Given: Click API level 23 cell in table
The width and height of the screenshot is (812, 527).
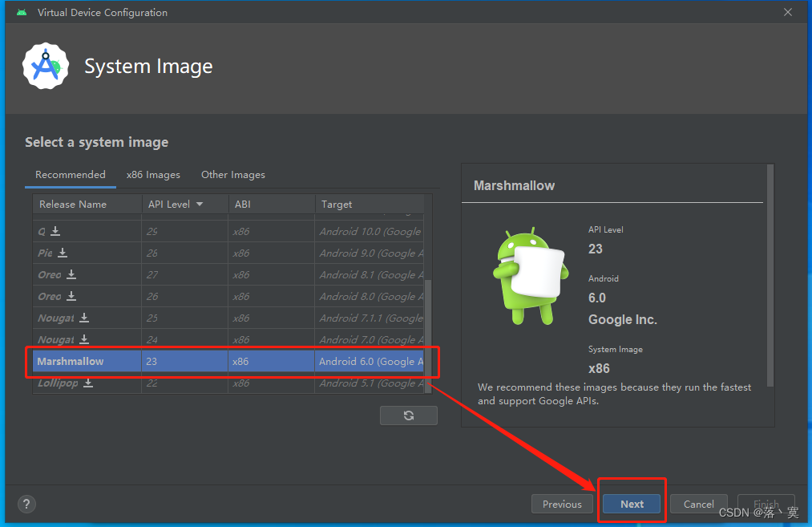Looking at the screenshot, I should coord(185,361).
